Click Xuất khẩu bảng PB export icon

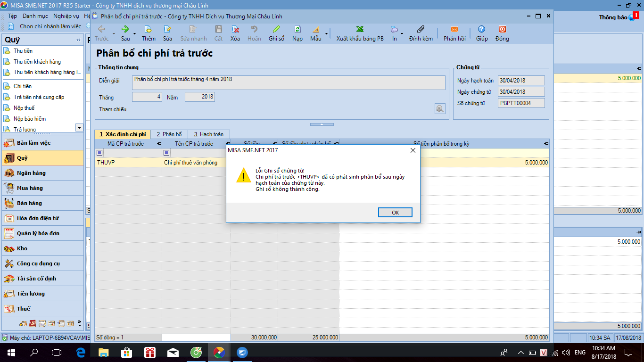tap(360, 30)
